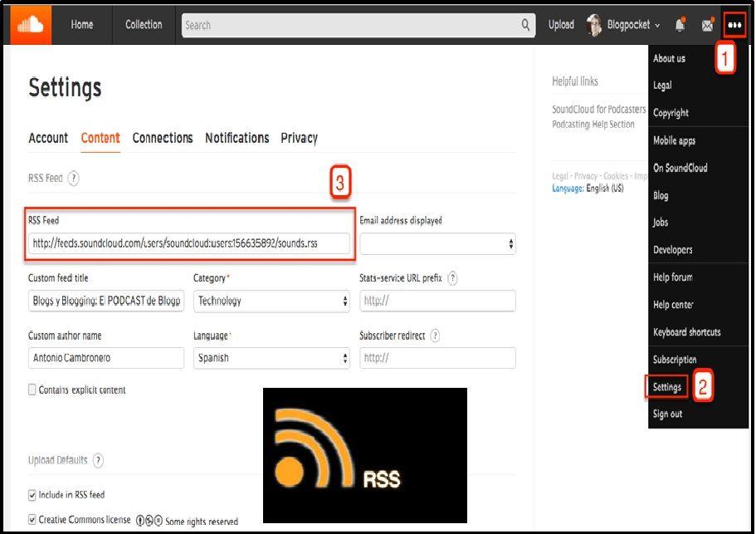Screen dimensions: 756x534
Task: Click Sign out in the menu
Action: 667,414
